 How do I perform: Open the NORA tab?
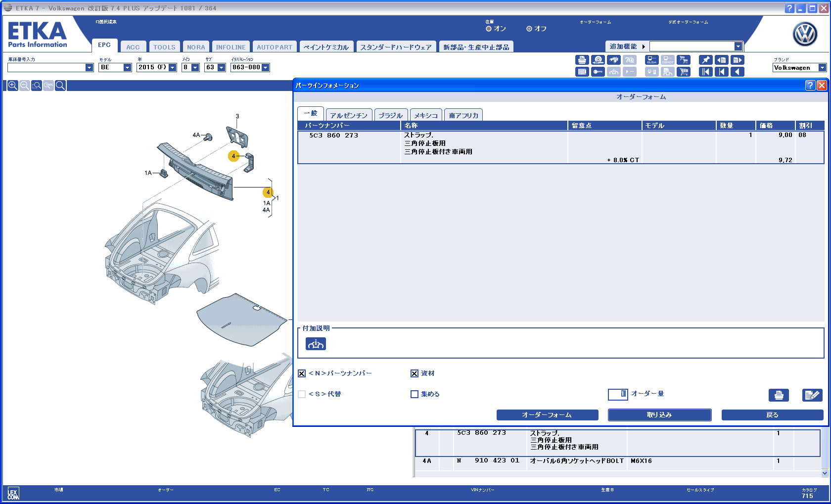click(x=196, y=47)
